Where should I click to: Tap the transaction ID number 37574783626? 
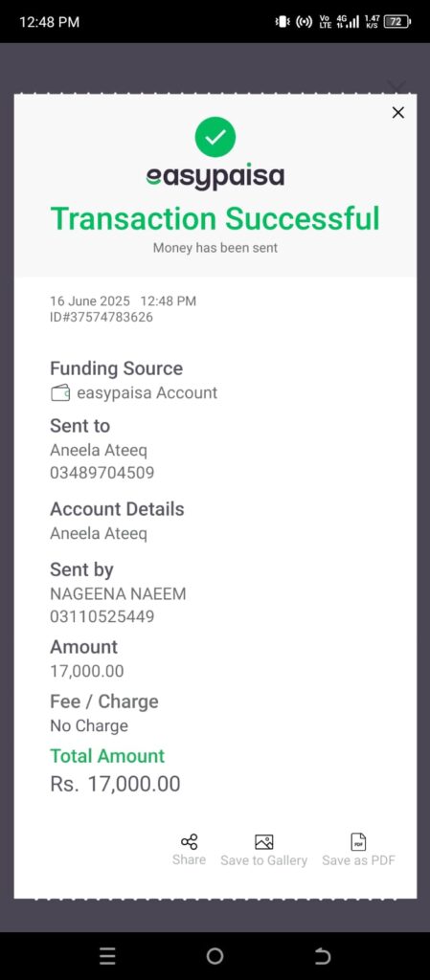[x=102, y=318]
